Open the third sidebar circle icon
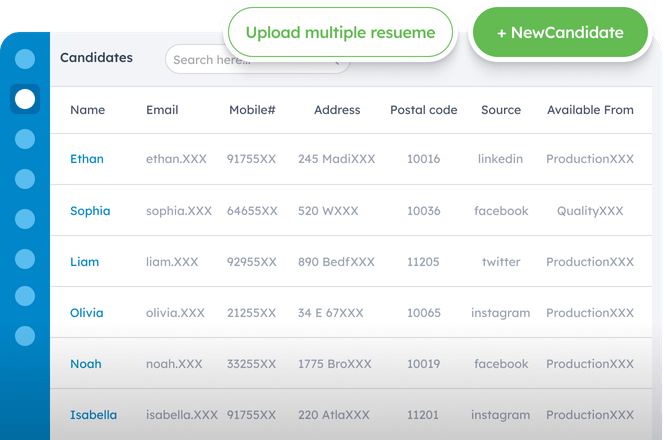 point(25,139)
